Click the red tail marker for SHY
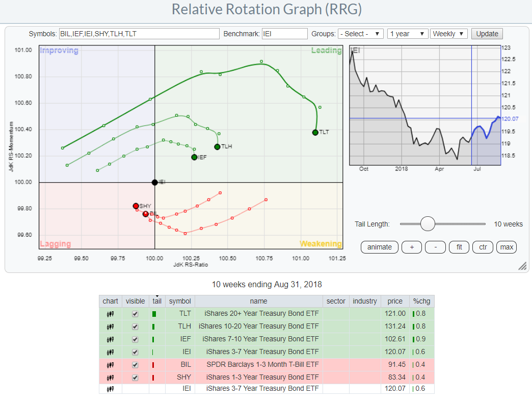This screenshot has width=532, height=401. click(x=154, y=378)
